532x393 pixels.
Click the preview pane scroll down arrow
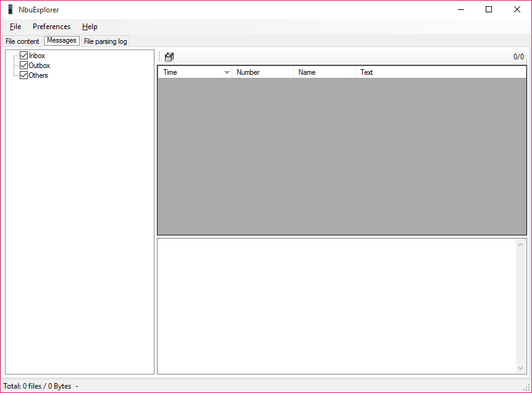click(520, 368)
